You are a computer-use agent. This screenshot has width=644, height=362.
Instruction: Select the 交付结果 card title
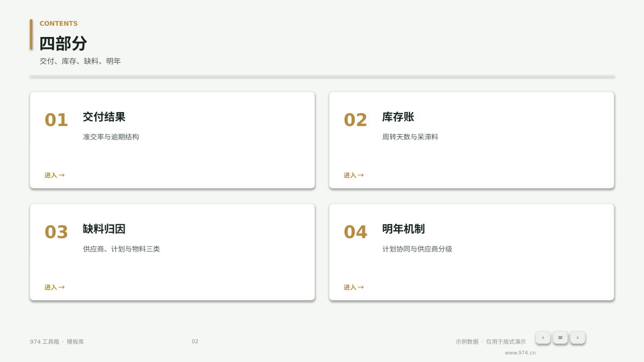point(104,117)
